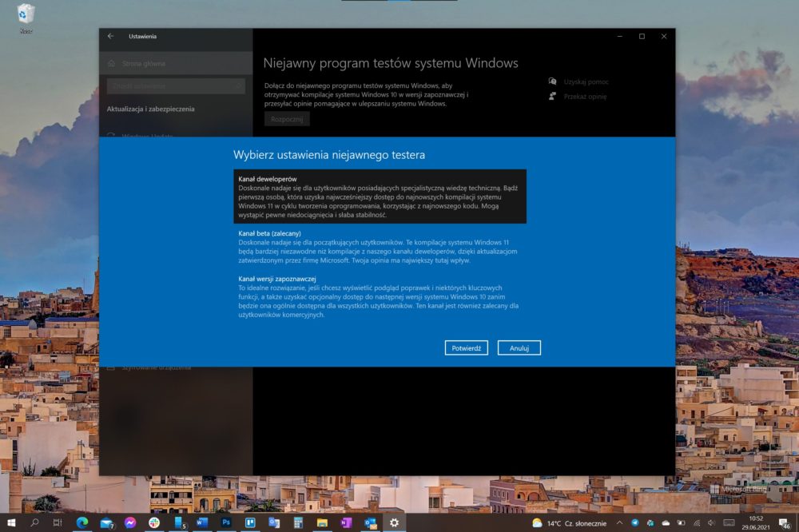Open Calculator from the taskbar
The height and width of the screenshot is (532, 799).
[298, 522]
